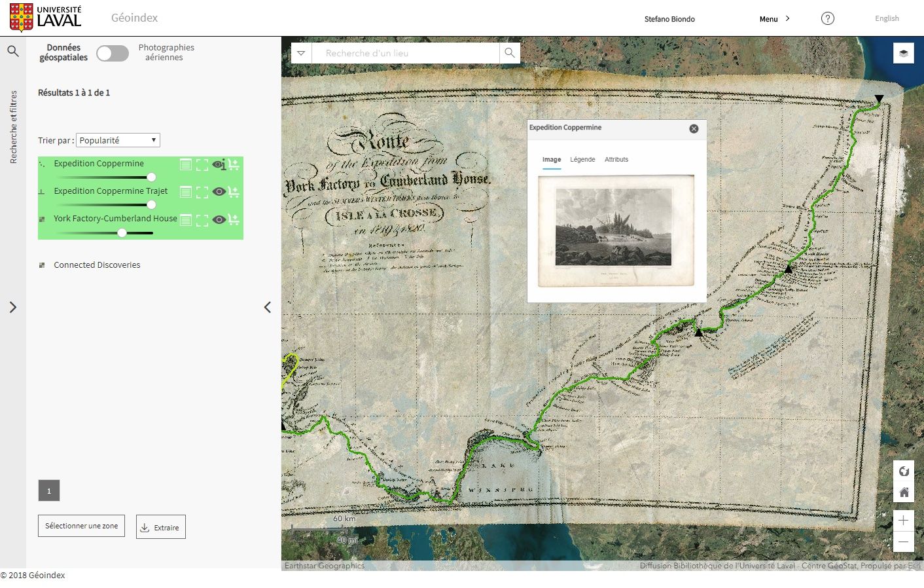Go to results page 1
Image resolution: width=924 pixels, height=588 pixels.
tap(49, 490)
